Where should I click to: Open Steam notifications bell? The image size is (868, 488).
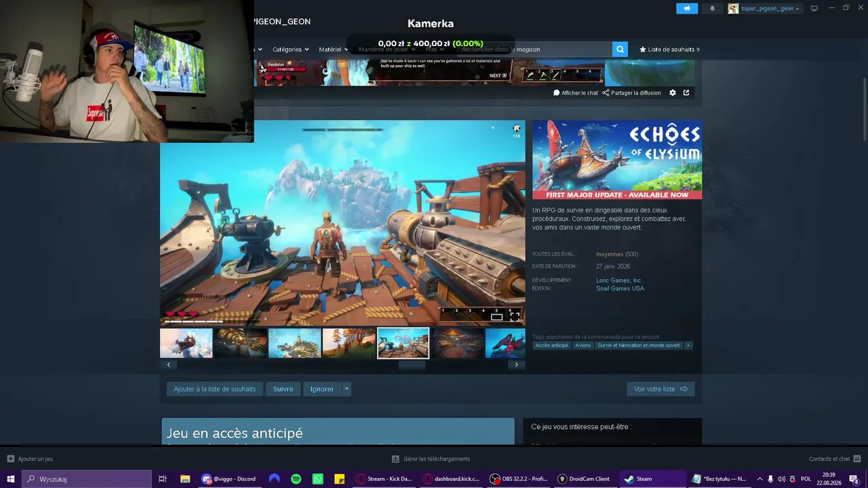pyautogui.click(x=712, y=9)
